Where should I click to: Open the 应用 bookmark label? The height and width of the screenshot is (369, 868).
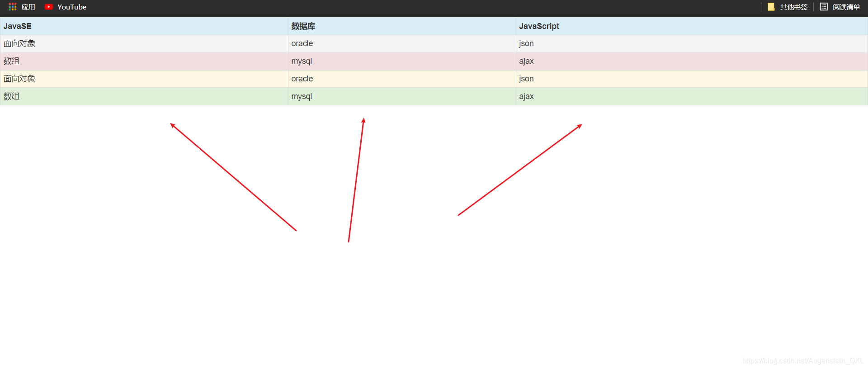pyautogui.click(x=28, y=7)
